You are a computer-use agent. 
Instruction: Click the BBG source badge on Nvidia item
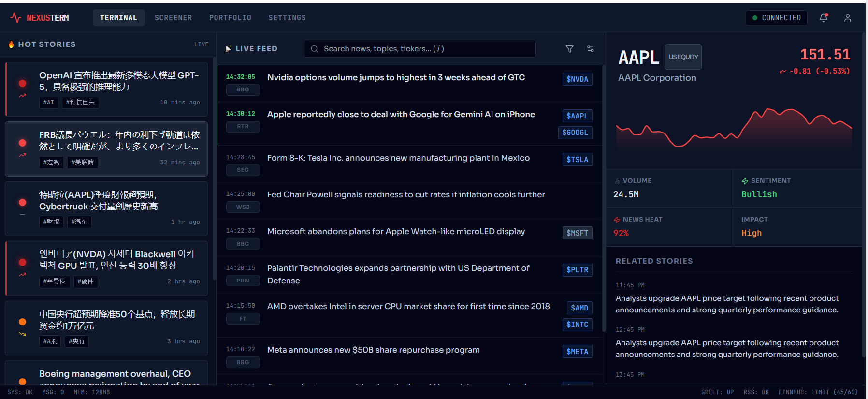point(243,90)
